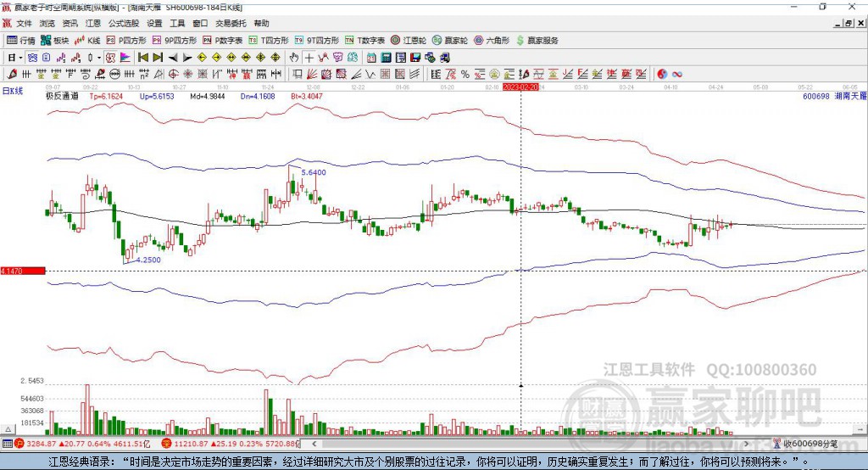868x470 pixels.
Task: Select the zigzag wave line tool
Action: coord(370,74)
